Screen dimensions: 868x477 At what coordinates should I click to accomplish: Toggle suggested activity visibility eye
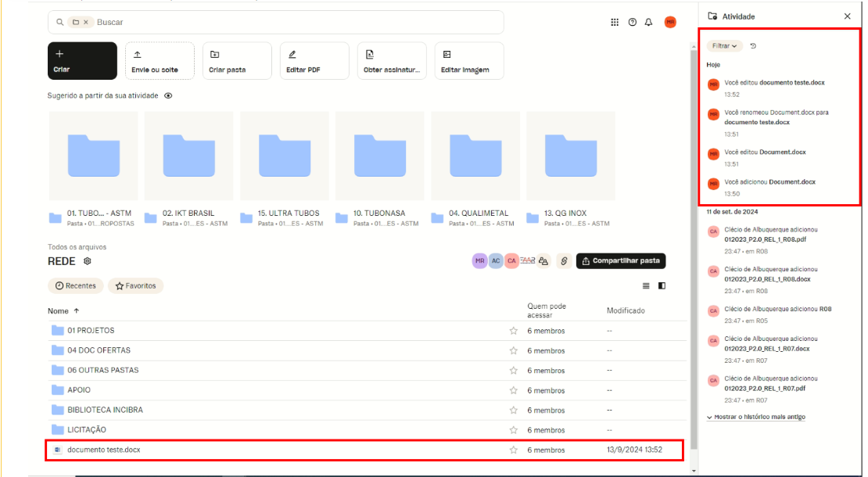click(x=168, y=95)
